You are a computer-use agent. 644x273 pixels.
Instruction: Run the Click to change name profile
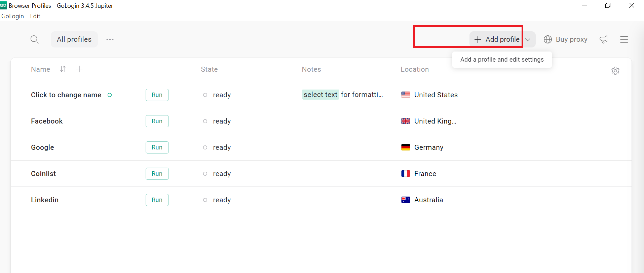[x=157, y=95]
